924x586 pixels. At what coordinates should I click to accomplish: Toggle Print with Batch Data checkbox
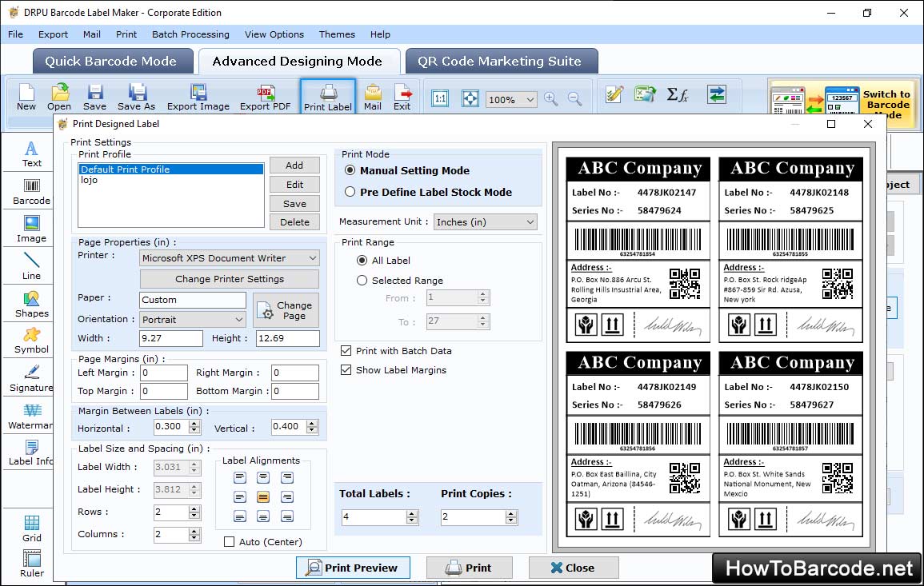[346, 350]
